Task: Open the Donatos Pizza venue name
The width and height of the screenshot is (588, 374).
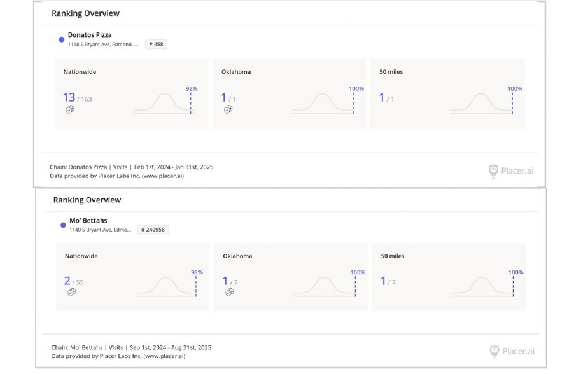Action: 90,35
